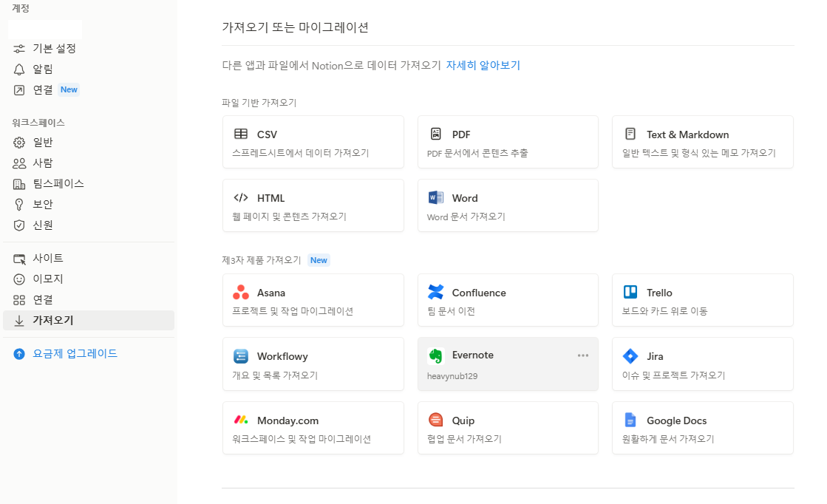
Task: Click the Quip logo icon
Action: tap(435, 420)
